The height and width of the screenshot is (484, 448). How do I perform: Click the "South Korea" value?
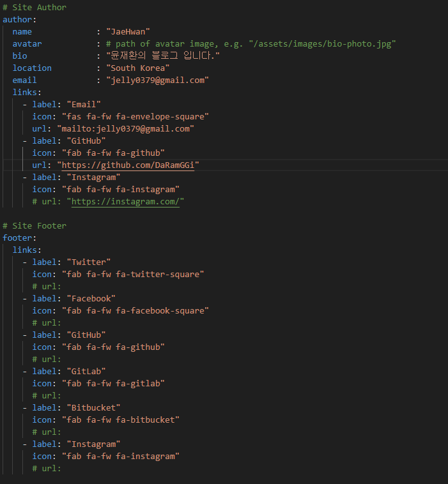[x=138, y=68]
